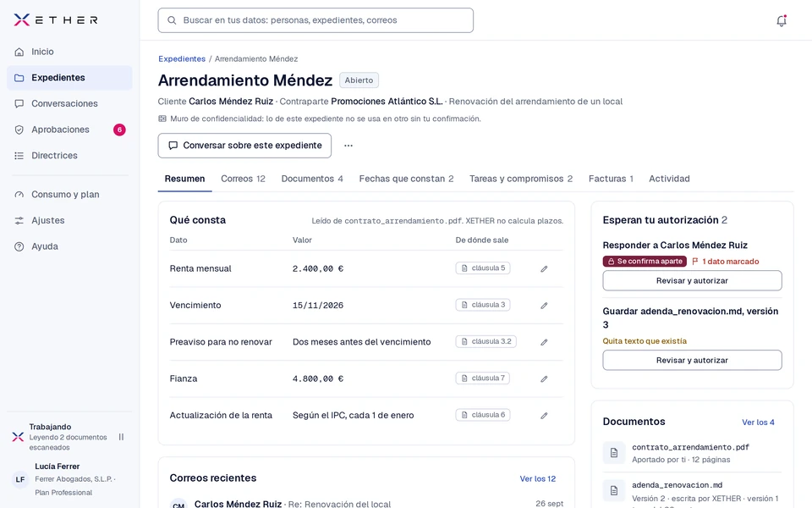Screen dimensions: 812x508
Task: Open the Actividad tab
Action: (669, 179)
